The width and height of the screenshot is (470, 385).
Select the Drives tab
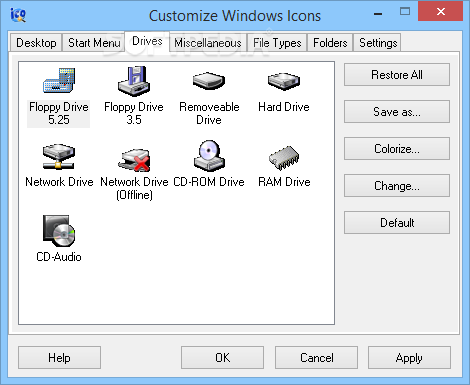(147, 41)
